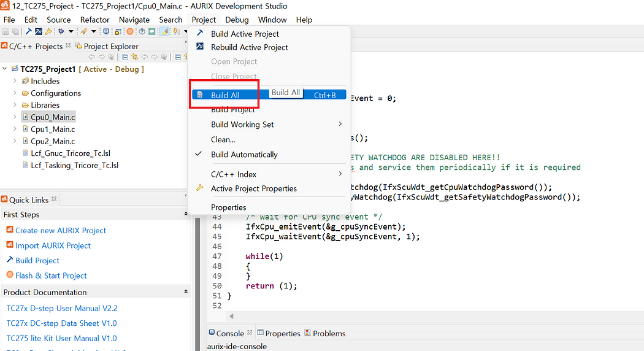This screenshot has width=644, height=351.
Task: Open the Debug menu in menu bar
Action: tap(237, 20)
